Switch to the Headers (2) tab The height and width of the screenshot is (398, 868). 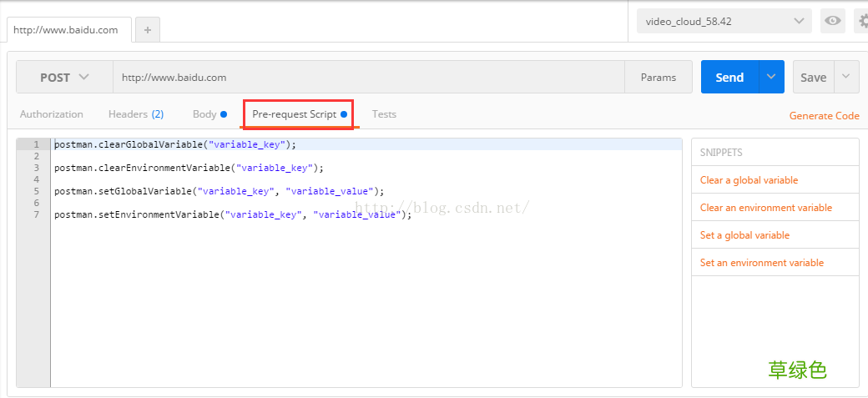136,114
